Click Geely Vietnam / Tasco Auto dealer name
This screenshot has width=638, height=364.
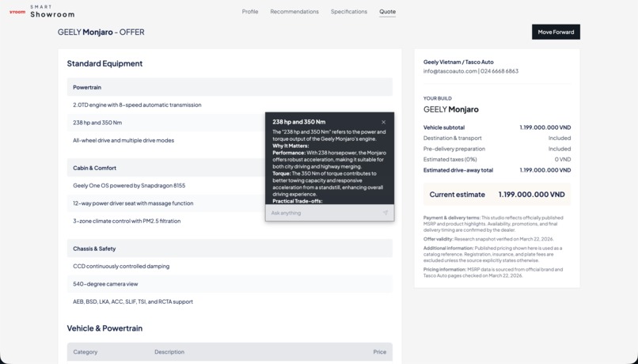(458, 62)
